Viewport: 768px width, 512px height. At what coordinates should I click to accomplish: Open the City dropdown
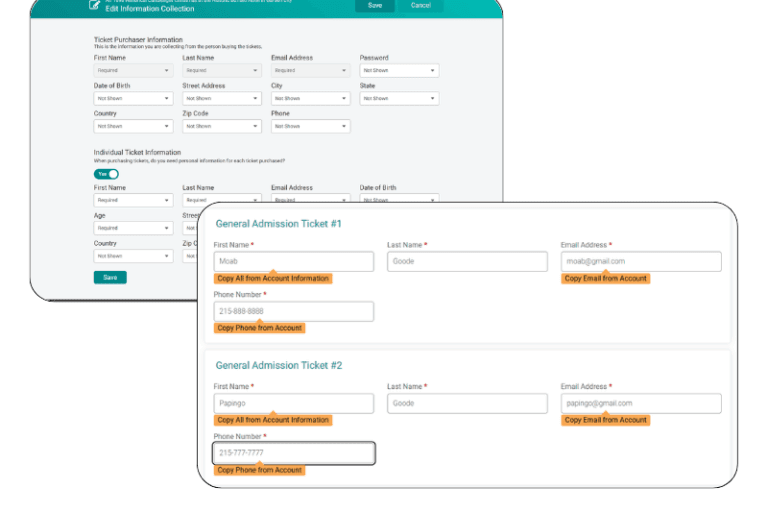[x=310, y=99]
